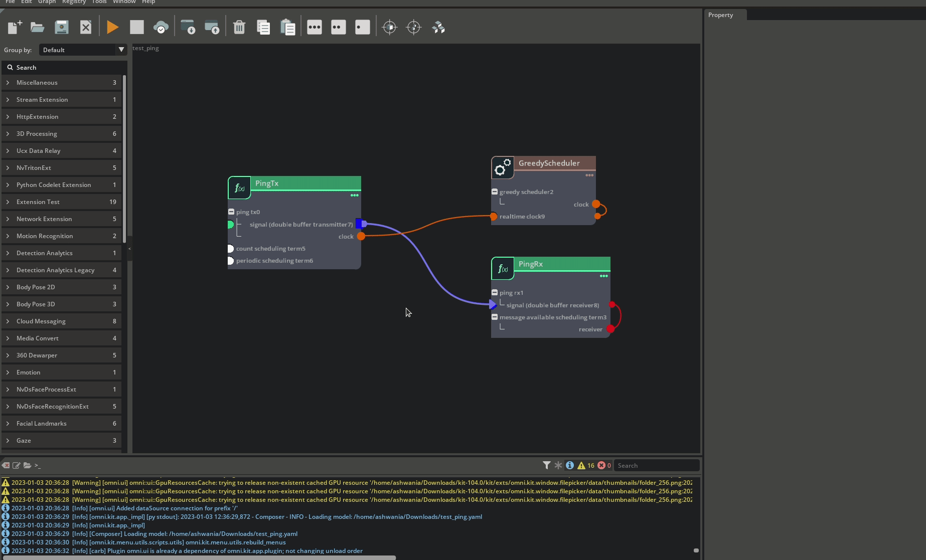Screen dimensions: 926x560
Task: Click the second crosshair target icon
Action: pyautogui.click(x=414, y=27)
